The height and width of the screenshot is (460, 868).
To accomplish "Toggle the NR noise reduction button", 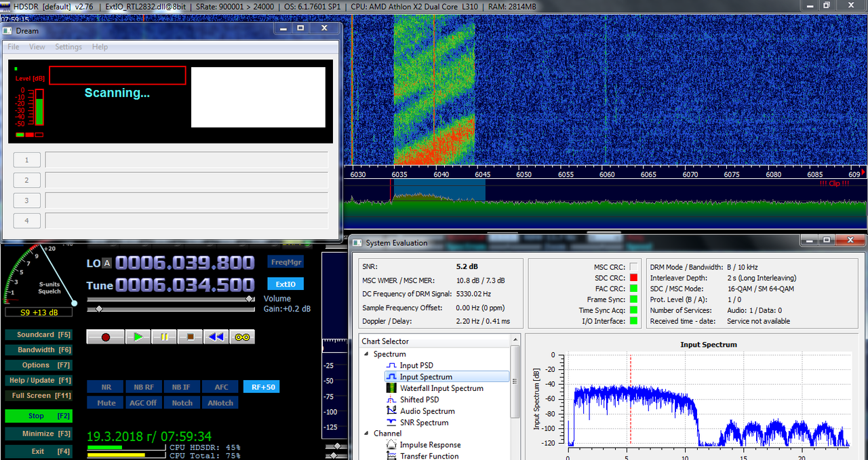I will [106, 387].
